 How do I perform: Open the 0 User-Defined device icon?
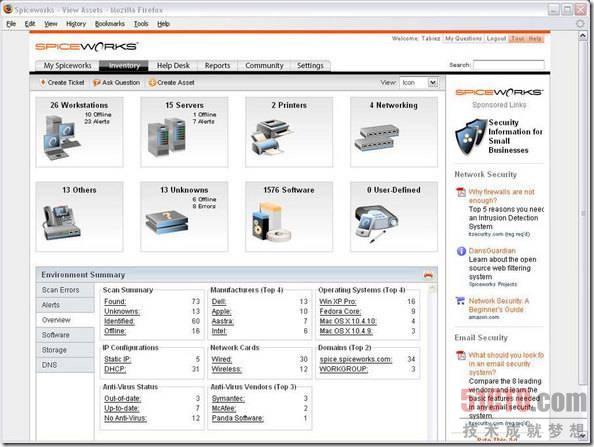point(377,224)
